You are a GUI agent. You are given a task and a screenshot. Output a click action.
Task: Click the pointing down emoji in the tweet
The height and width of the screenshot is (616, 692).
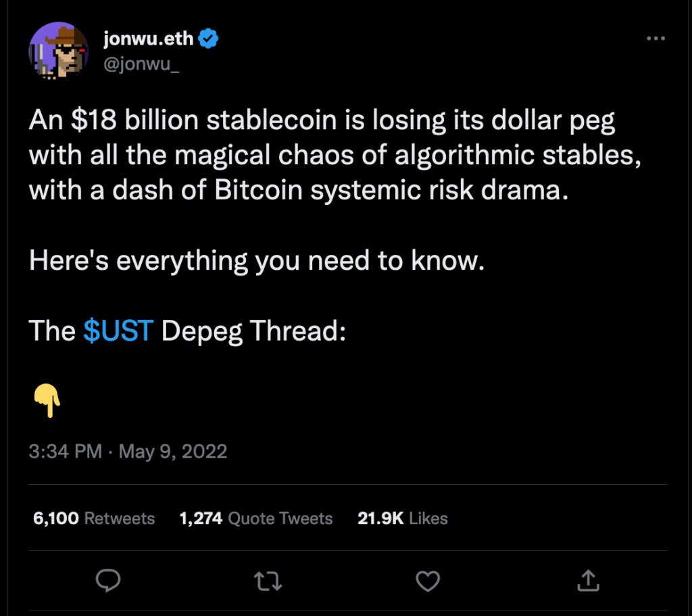(x=47, y=399)
